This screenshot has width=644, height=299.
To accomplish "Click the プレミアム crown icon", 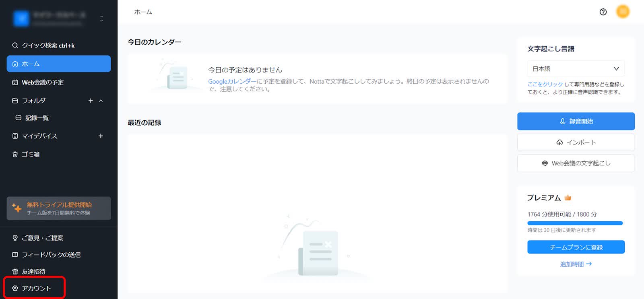I will 568,198.
